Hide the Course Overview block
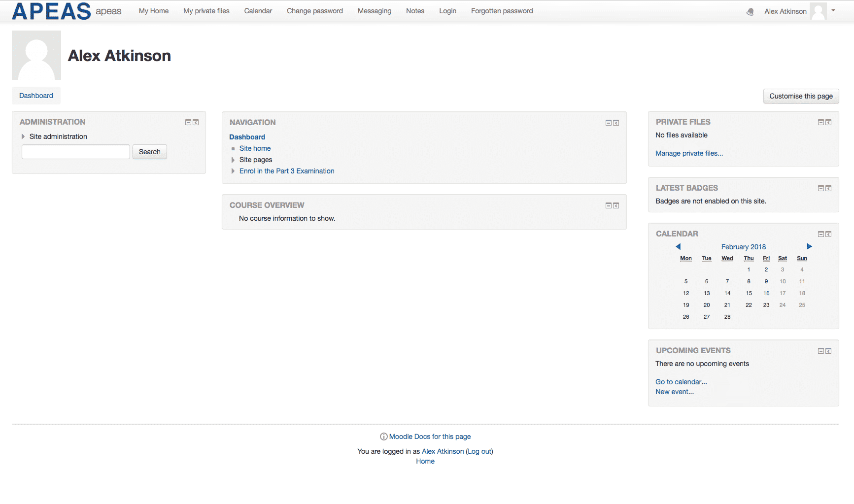The image size is (854, 504). click(x=609, y=205)
